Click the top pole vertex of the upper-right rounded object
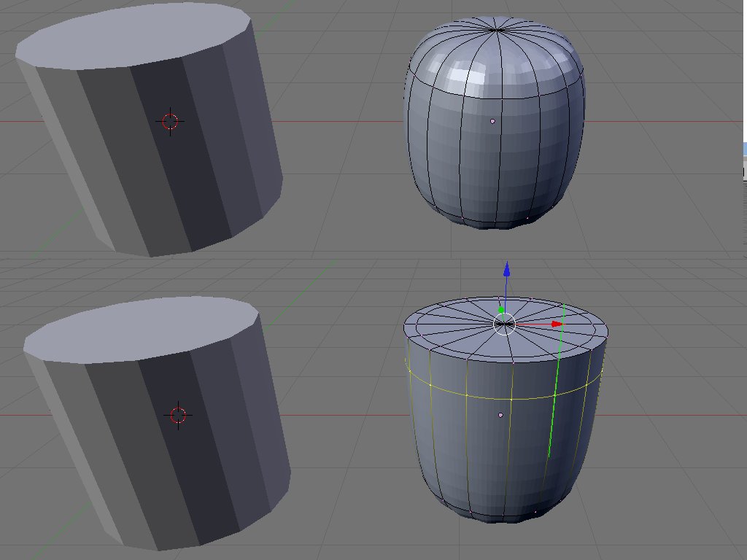747x560 pixels. point(496,30)
